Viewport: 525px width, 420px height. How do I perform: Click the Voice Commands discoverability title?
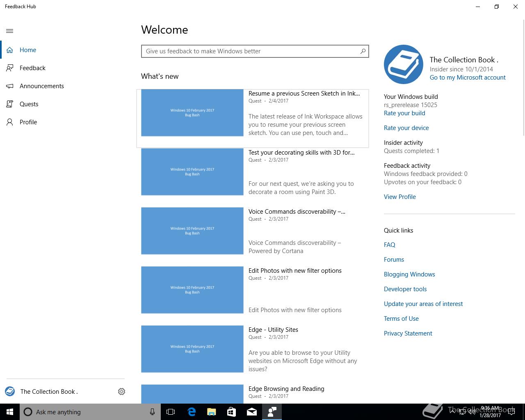coord(297,212)
